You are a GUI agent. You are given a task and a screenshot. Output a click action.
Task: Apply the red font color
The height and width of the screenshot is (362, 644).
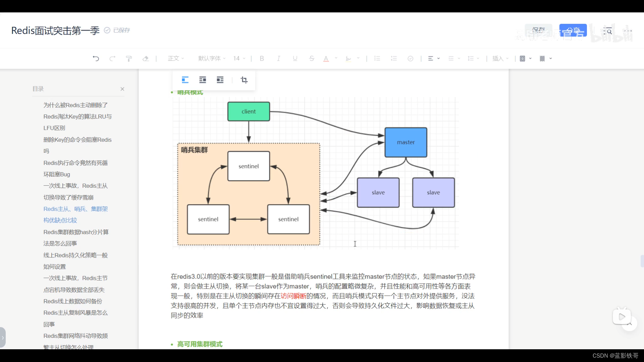click(326, 59)
